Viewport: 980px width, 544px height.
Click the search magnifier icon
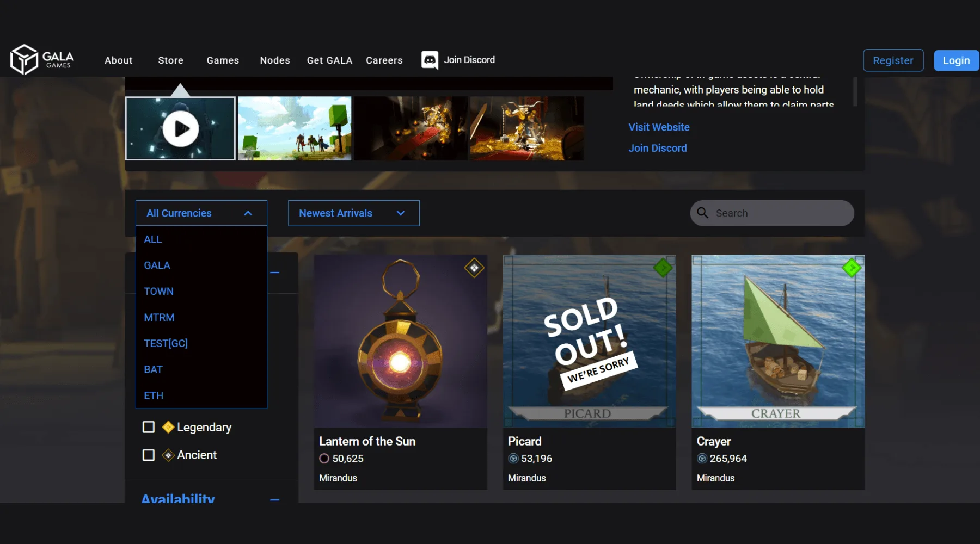(x=703, y=213)
